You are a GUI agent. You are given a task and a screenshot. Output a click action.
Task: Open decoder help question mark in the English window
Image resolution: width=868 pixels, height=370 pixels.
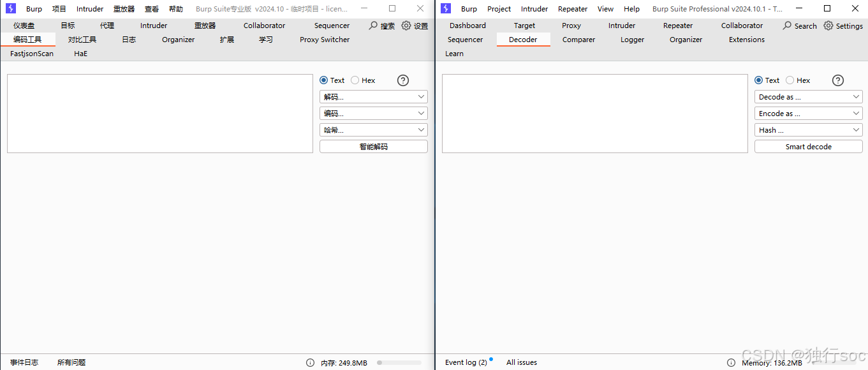838,80
